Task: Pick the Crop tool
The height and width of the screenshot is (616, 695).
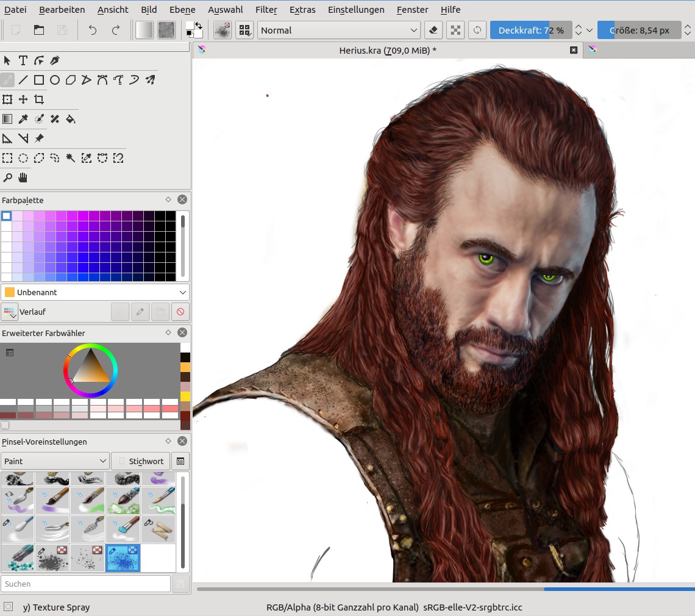Action: point(39,99)
